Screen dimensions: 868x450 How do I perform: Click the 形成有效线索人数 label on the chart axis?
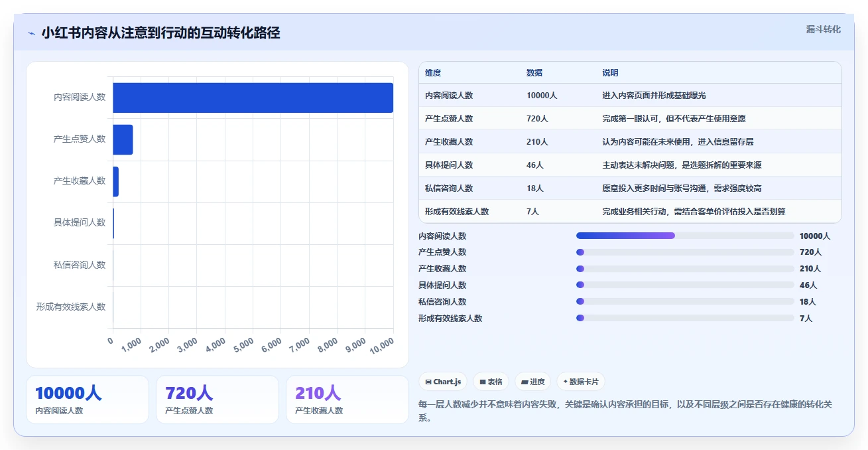tap(71, 307)
